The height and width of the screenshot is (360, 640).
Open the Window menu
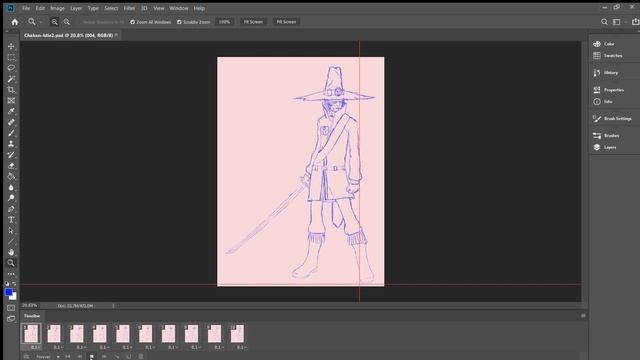click(179, 8)
